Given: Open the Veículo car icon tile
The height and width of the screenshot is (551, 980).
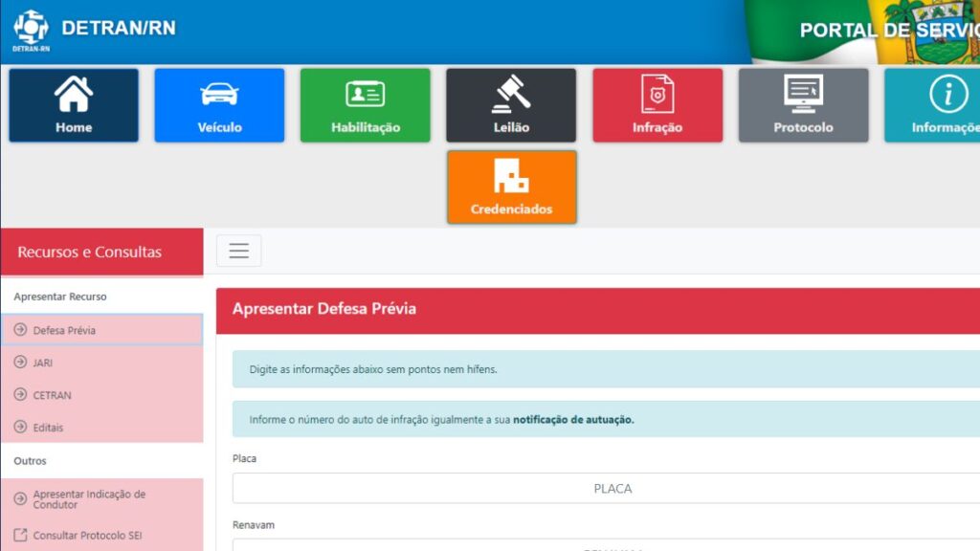Looking at the screenshot, I should tap(219, 105).
